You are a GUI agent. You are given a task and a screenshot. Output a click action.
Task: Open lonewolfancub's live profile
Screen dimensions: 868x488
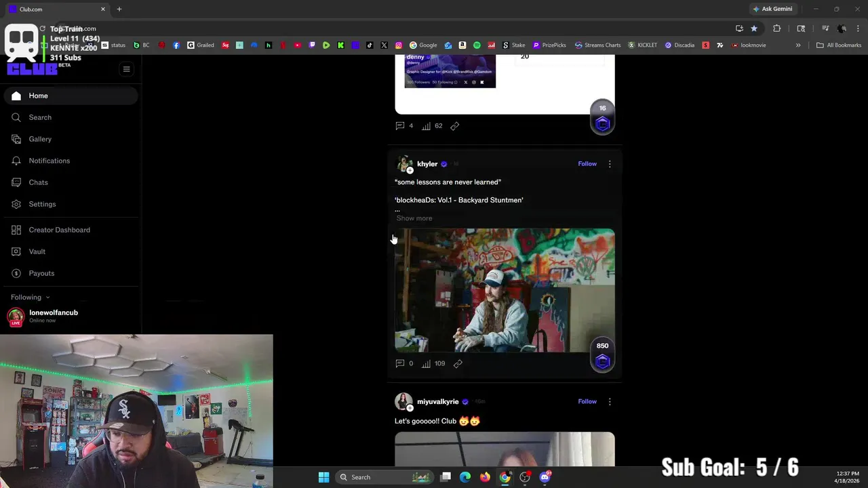53,316
